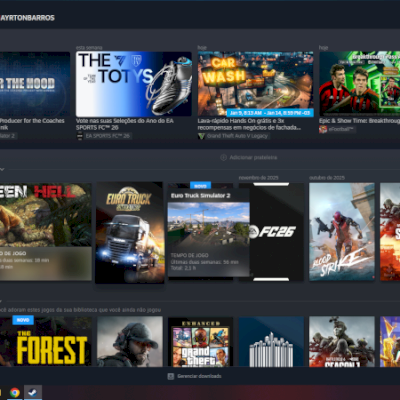
Task: Open Google Chrome from the taskbar
Action: click(15, 393)
